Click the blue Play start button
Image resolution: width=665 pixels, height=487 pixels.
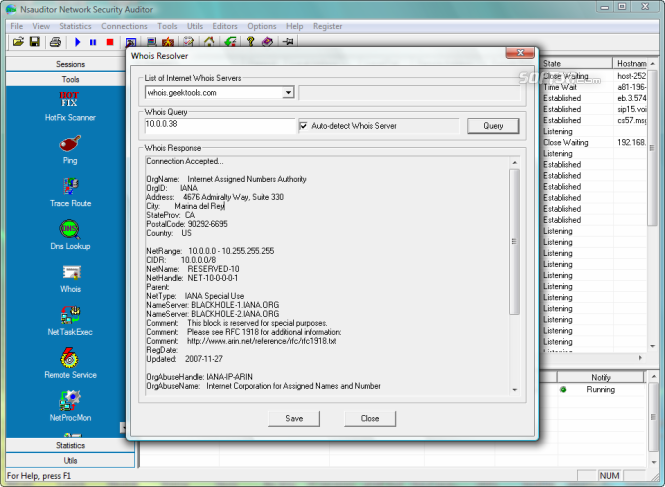click(x=78, y=42)
